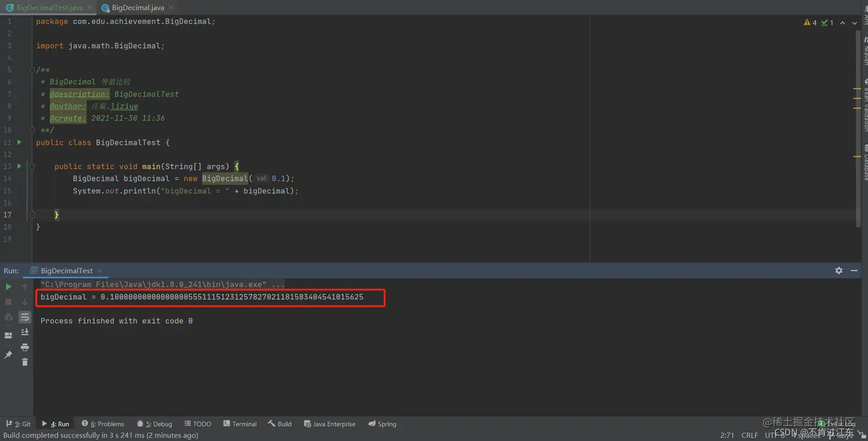Screen dimensions: 868x441
Task: Open the restore layout icon in the Run panel
Action: [9, 335]
